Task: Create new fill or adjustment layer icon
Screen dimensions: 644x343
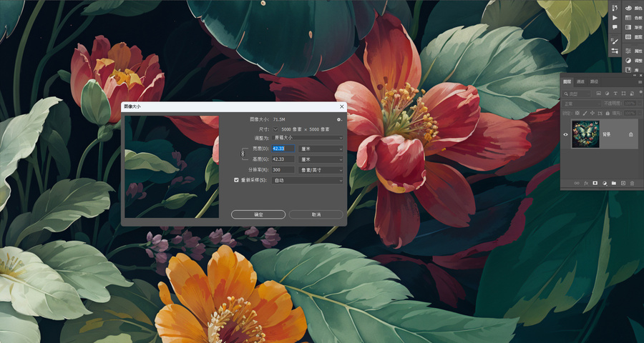Action: coord(605,183)
